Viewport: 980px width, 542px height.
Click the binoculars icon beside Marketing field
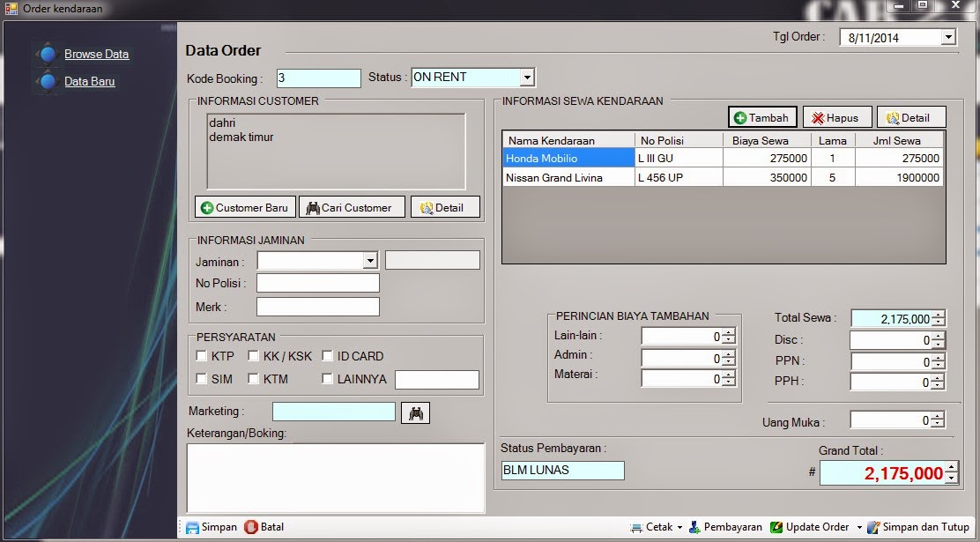tap(414, 412)
